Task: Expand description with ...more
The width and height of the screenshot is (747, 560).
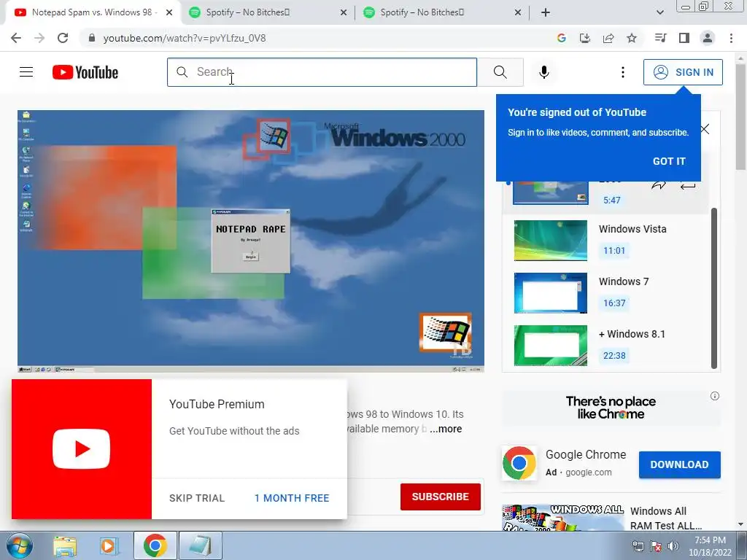Action: [x=446, y=429]
